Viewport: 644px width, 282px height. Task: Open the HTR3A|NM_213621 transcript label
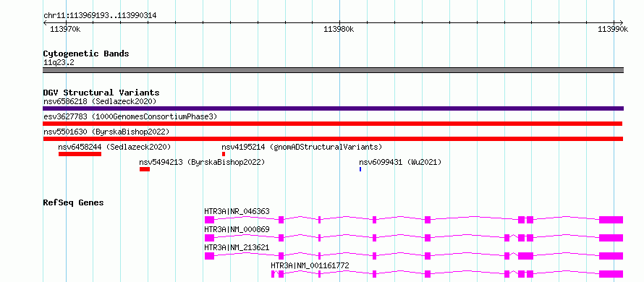237,247
